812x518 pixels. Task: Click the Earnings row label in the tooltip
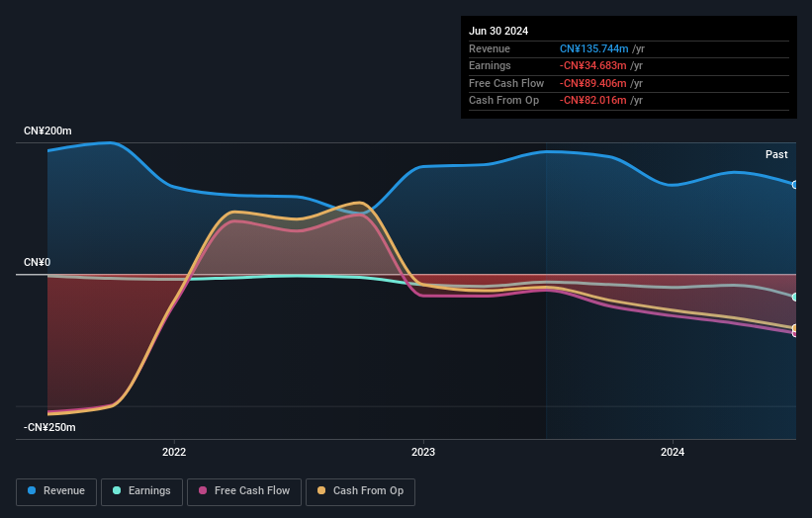[490, 65]
